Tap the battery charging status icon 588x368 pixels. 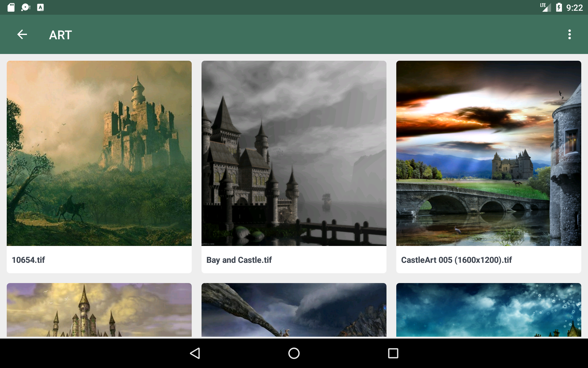559,7
